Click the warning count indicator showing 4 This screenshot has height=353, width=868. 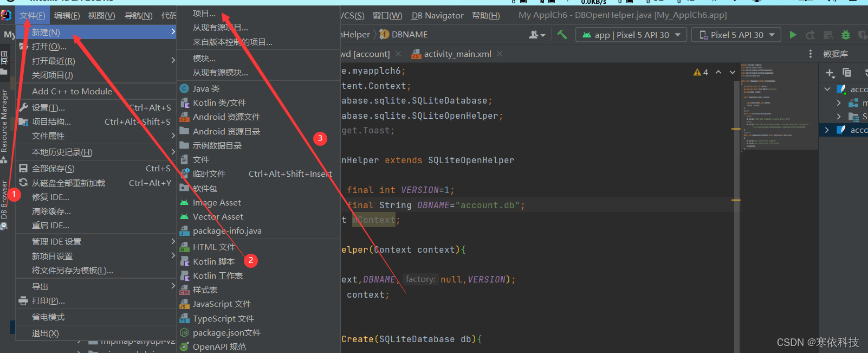click(x=701, y=72)
